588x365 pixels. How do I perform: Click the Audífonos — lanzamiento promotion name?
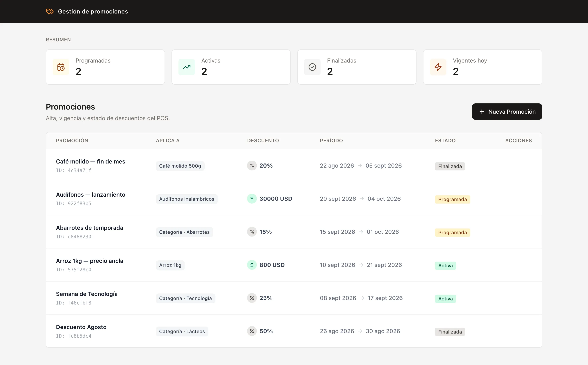click(x=91, y=195)
